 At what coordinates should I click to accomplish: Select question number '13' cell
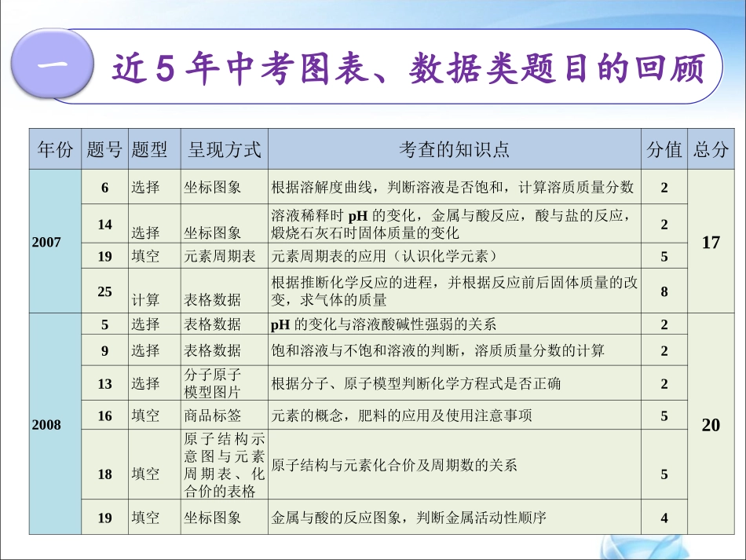104,383
